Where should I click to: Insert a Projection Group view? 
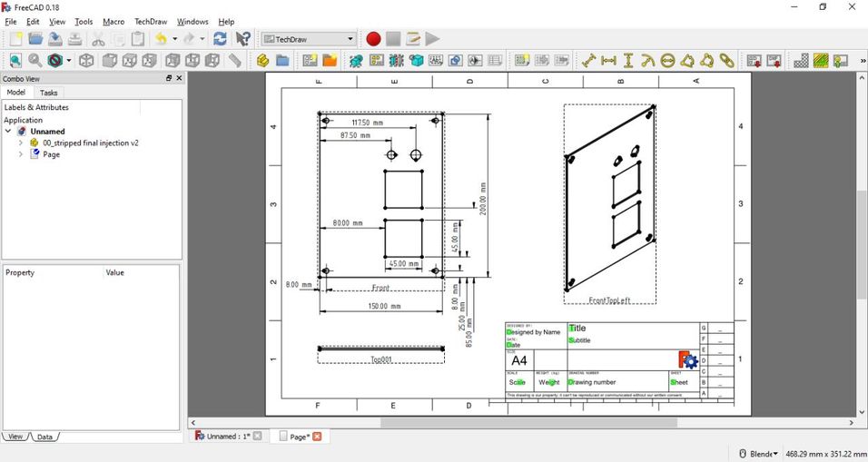[x=377, y=60]
